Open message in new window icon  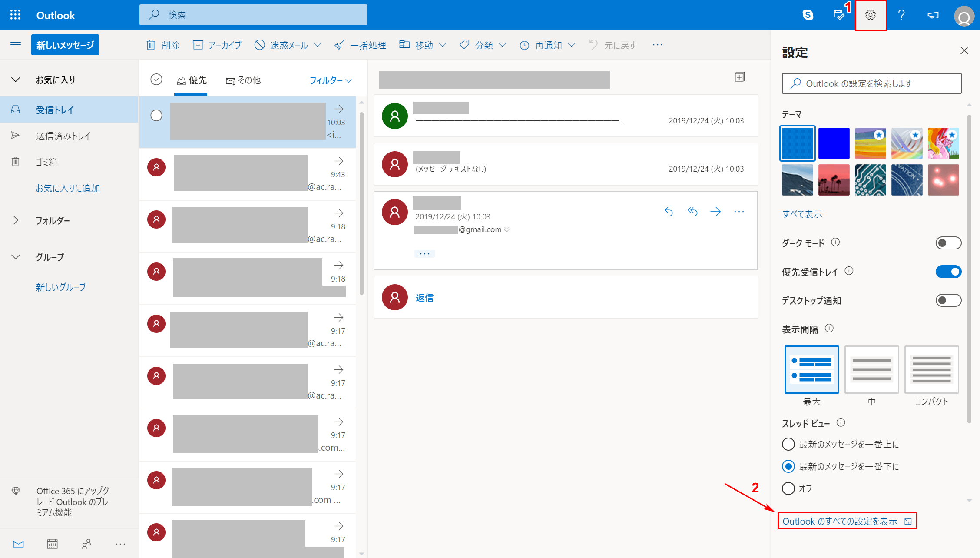739,77
